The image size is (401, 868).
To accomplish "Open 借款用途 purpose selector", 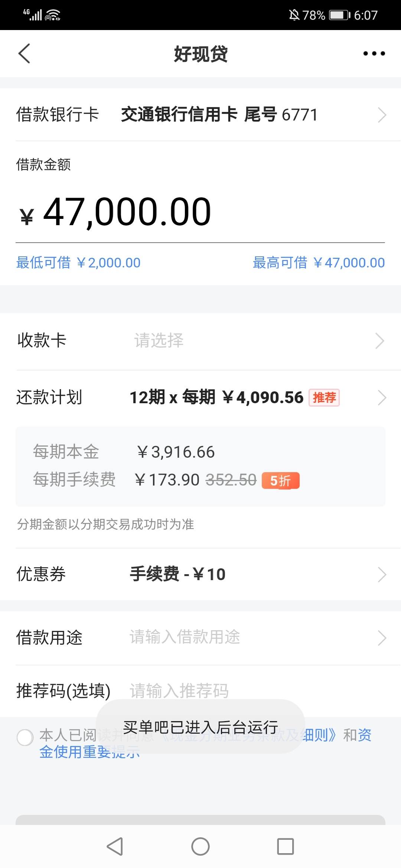I will [x=200, y=638].
